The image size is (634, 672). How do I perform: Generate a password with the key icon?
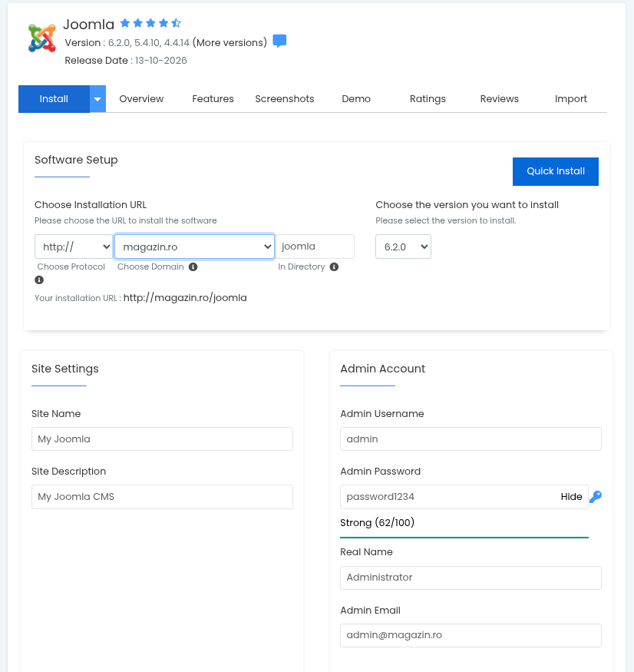pos(596,497)
